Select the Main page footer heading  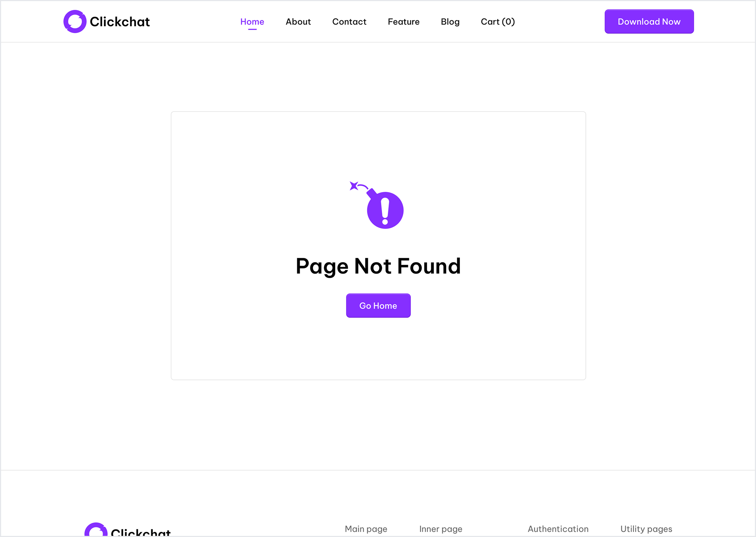tap(366, 529)
